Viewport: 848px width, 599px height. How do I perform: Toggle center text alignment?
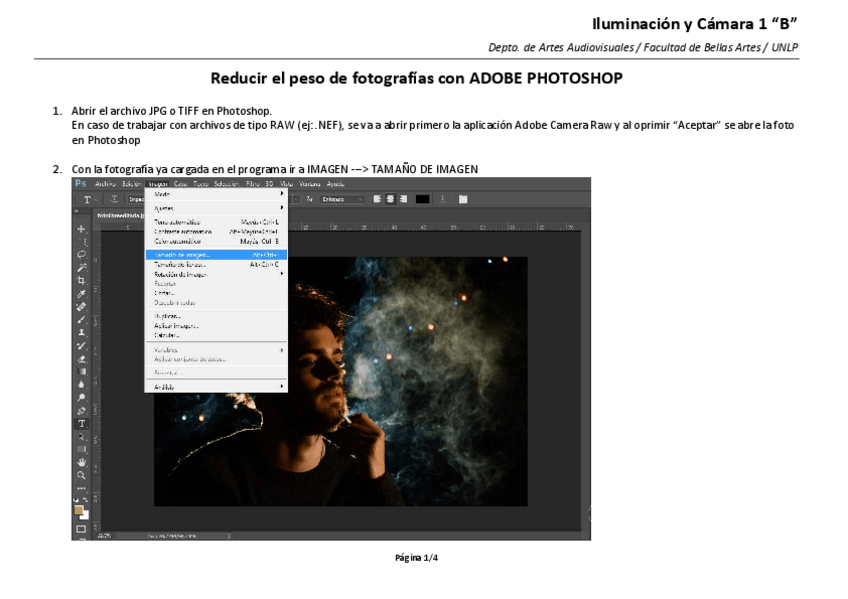391,199
